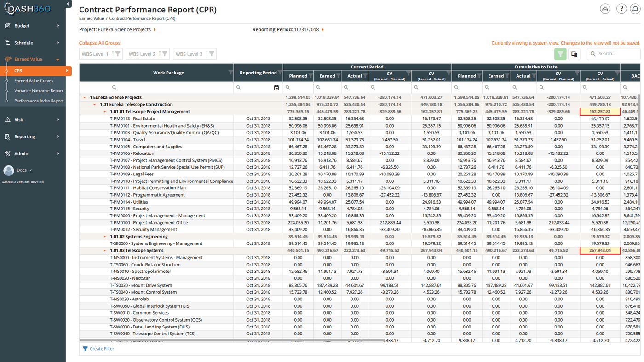
Task: Open Current Period Earned filter icon
Action: click(x=339, y=76)
